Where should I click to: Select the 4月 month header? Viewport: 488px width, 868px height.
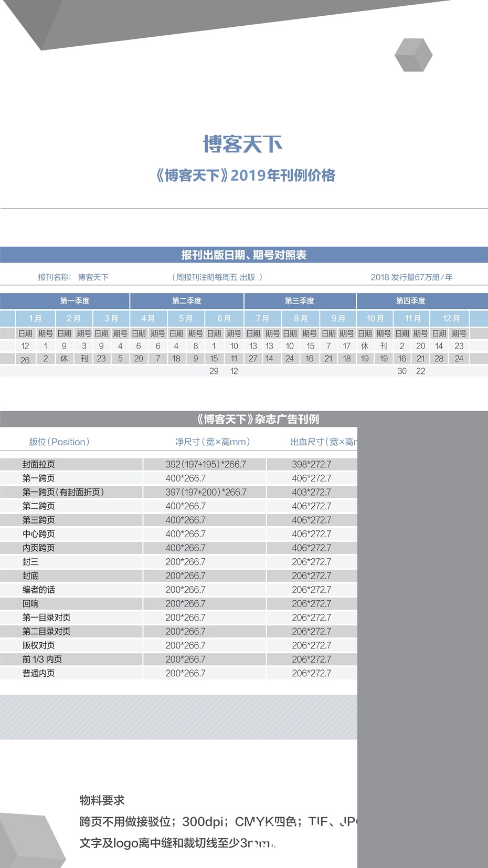coord(148,318)
